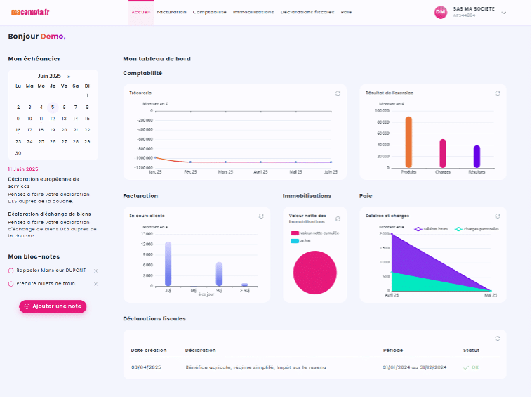Mark 'Prendre billets de train' as done
The height and width of the screenshot is (397, 532).
(x=11, y=284)
